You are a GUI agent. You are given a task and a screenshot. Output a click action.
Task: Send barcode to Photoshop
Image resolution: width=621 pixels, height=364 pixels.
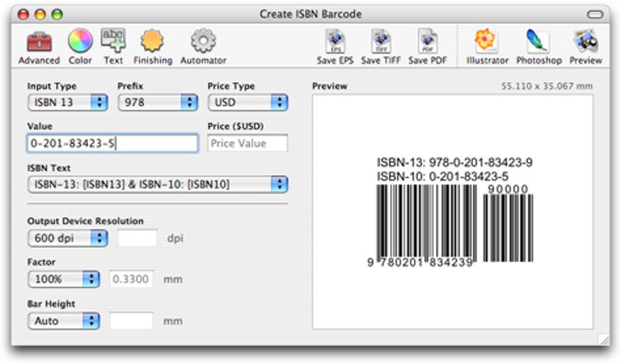tap(539, 47)
